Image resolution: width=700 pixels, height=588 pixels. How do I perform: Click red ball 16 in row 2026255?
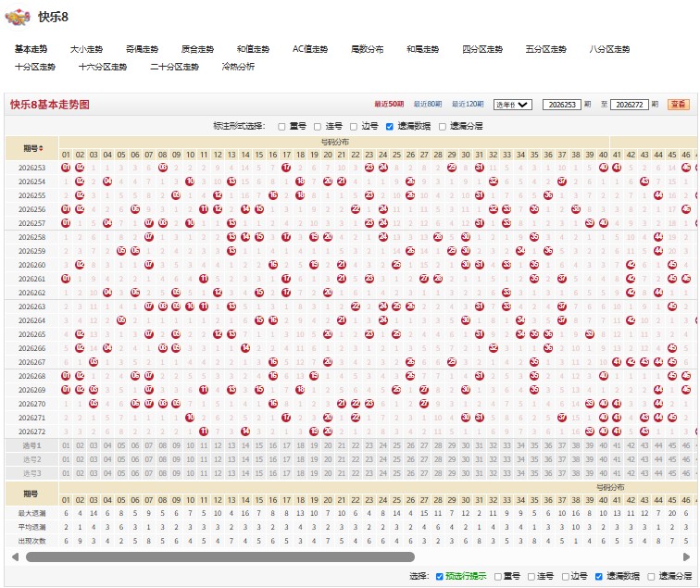pos(273,195)
